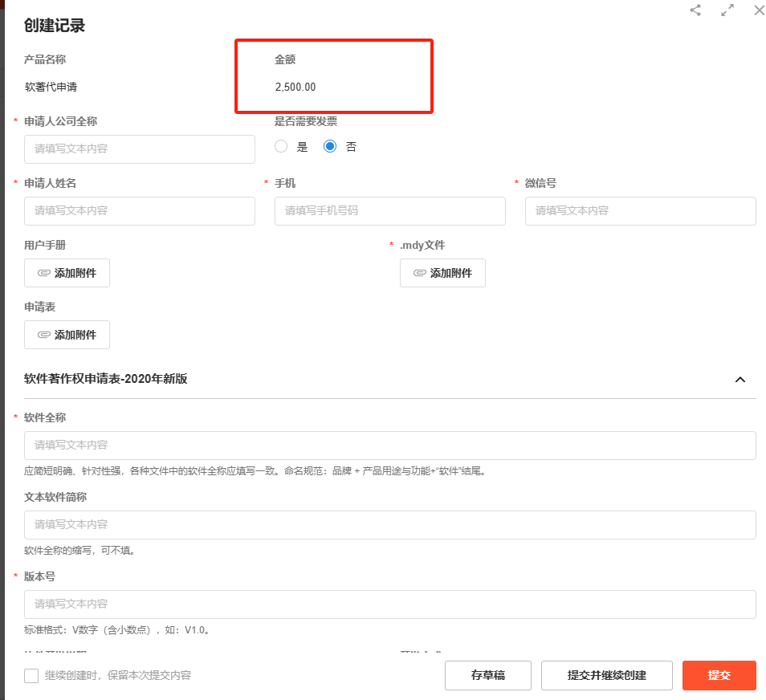Screen dimensions: 766x700
Task: Click the share icon at top right
Action: pyautogui.click(x=695, y=10)
